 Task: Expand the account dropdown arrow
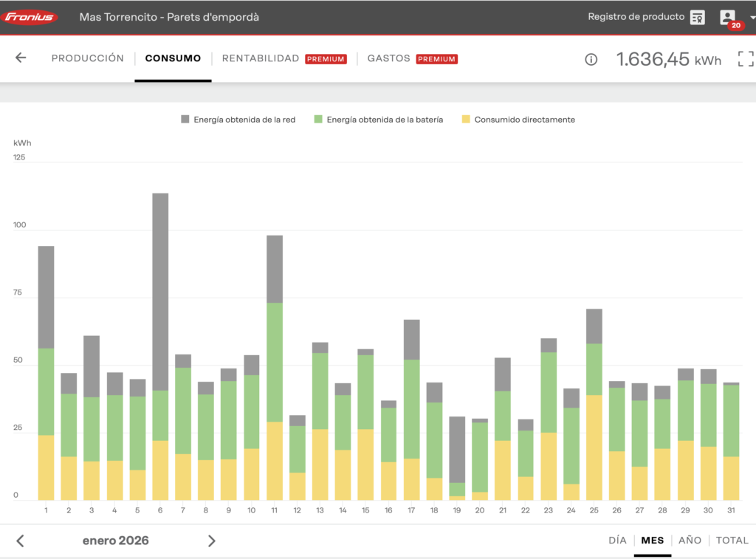pyautogui.click(x=752, y=17)
